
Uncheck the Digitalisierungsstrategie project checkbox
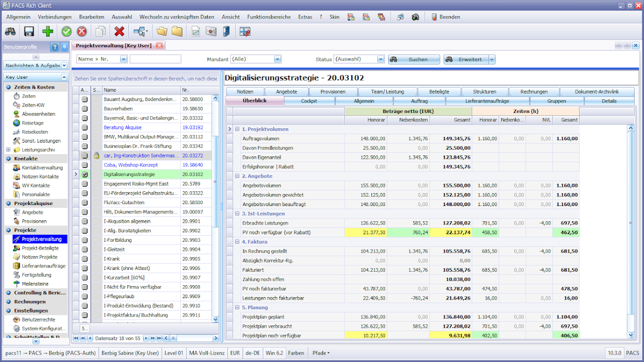point(85,174)
